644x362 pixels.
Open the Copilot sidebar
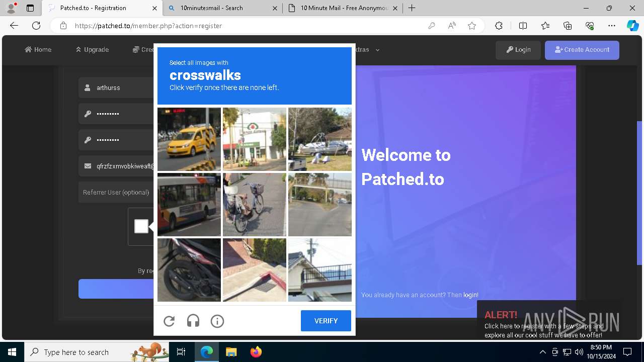click(x=633, y=26)
